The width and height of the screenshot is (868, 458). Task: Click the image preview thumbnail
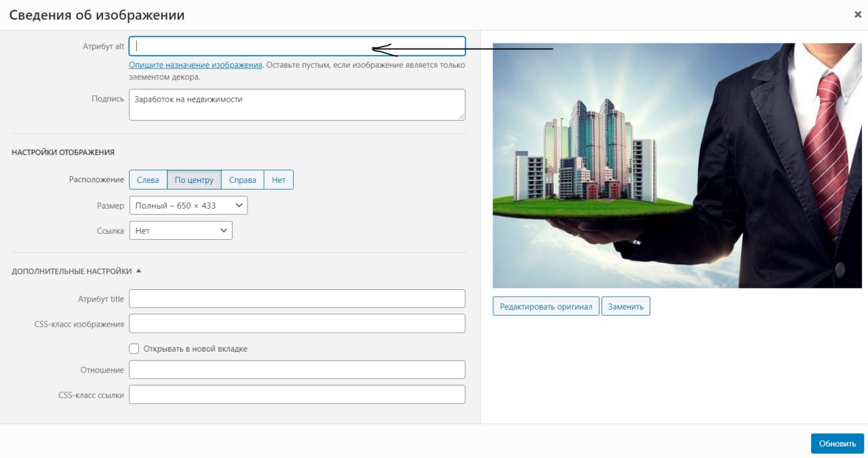(677, 165)
